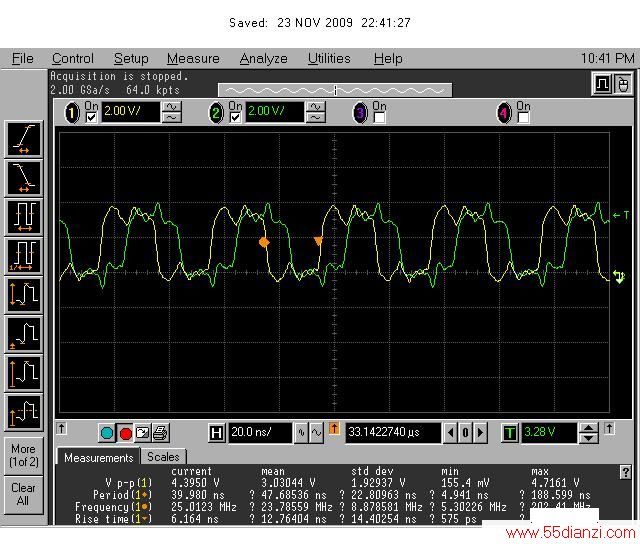Click the Channel 1 2.00 V/ scale field
The height and width of the screenshot is (544, 640).
(x=130, y=112)
